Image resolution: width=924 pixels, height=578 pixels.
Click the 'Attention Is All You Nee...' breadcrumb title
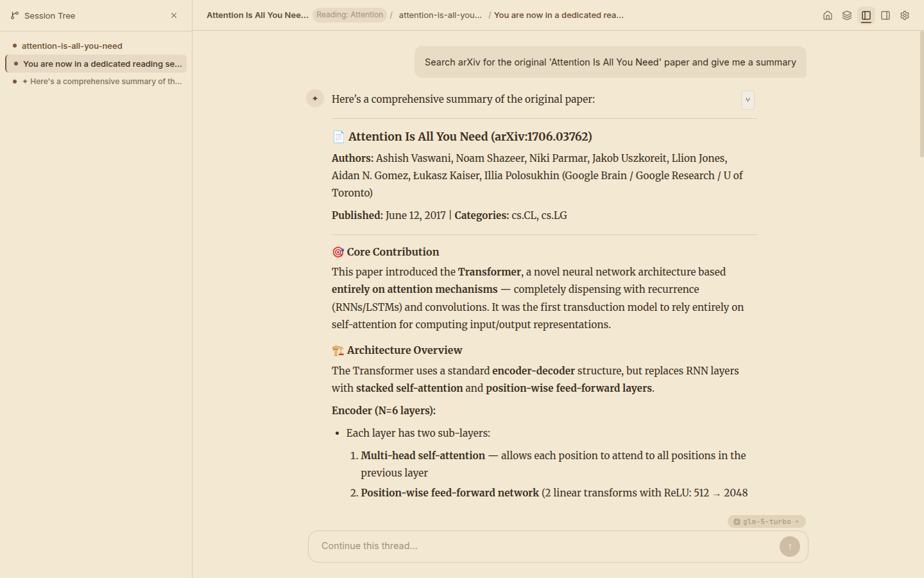(x=257, y=15)
